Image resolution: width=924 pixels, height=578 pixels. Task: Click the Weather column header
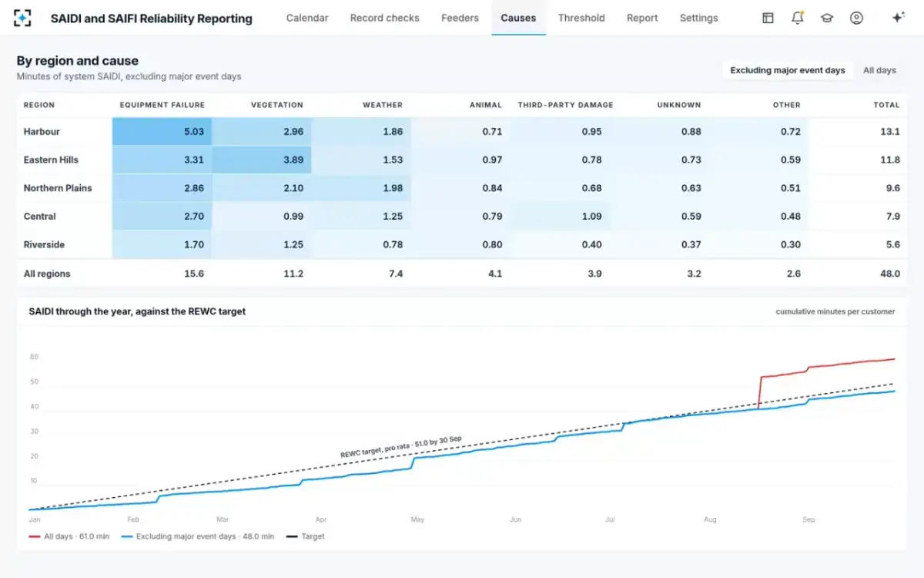click(x=383, y=105)
